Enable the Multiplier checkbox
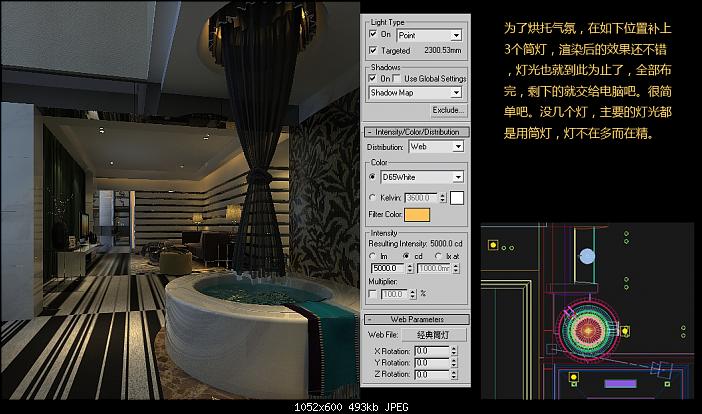702x414 pixels. [372, 294]
